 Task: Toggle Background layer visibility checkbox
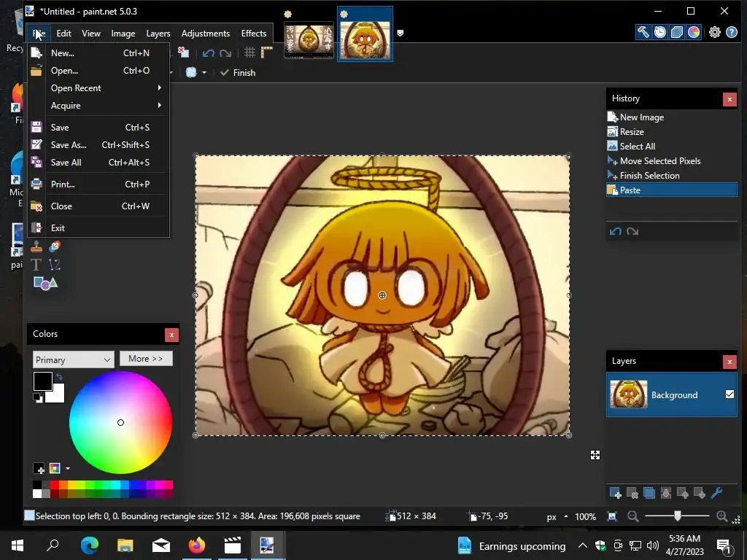point(729,394)
